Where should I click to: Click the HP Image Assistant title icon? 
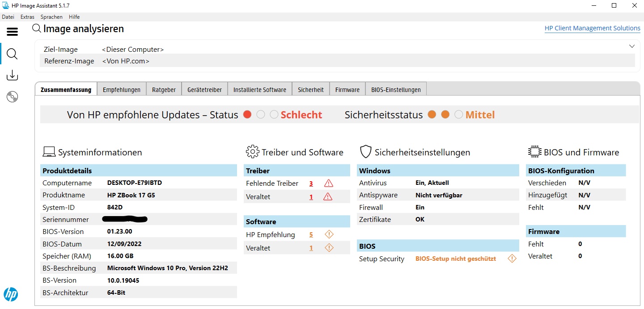tap(6, 6)
